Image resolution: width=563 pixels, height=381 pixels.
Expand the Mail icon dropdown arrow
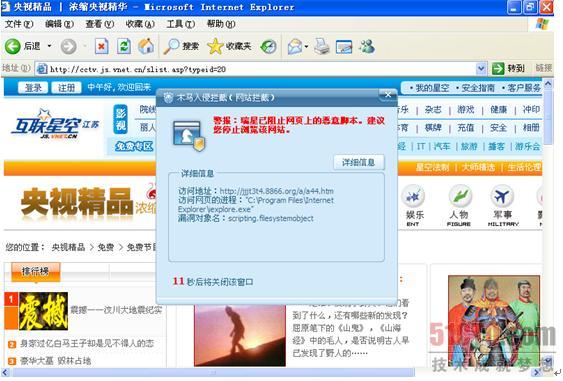click(306, 47)
